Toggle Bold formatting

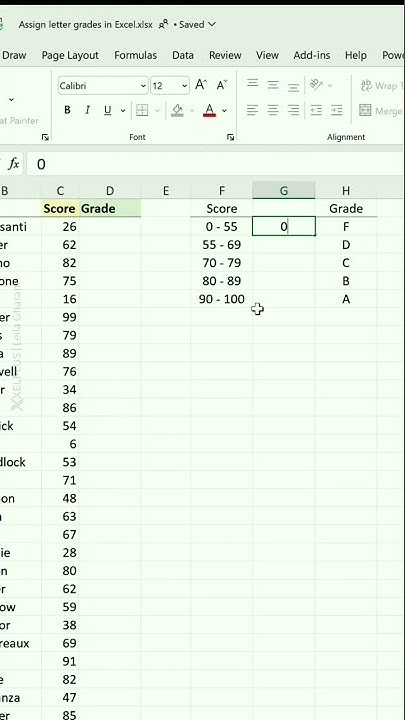68,110
